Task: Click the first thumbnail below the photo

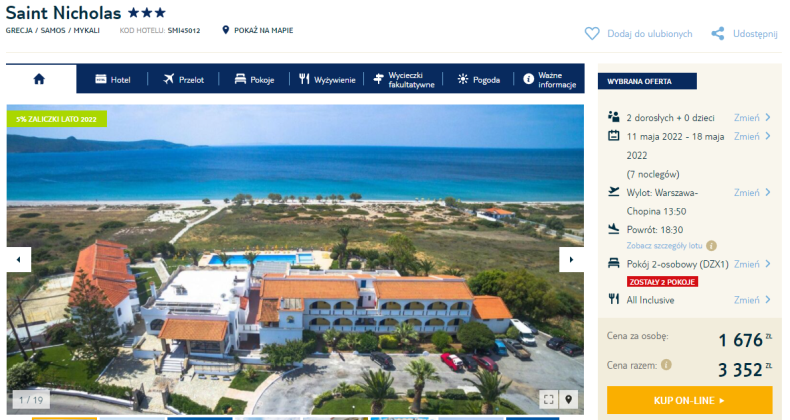Action: click(64, 418)
